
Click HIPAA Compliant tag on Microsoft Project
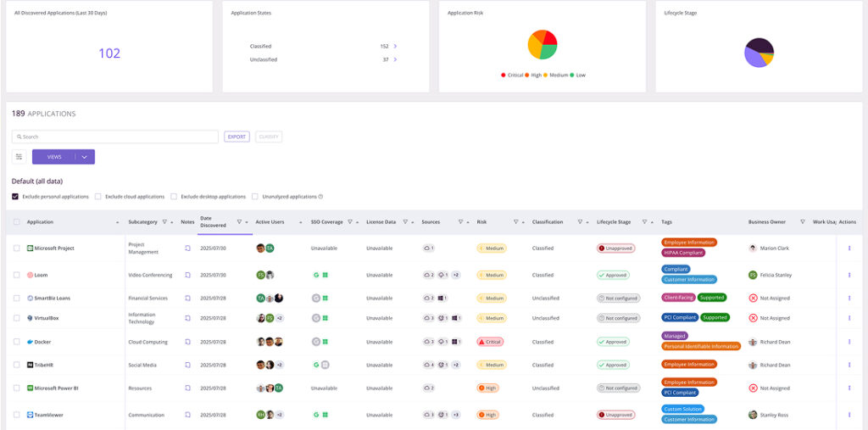683,253
